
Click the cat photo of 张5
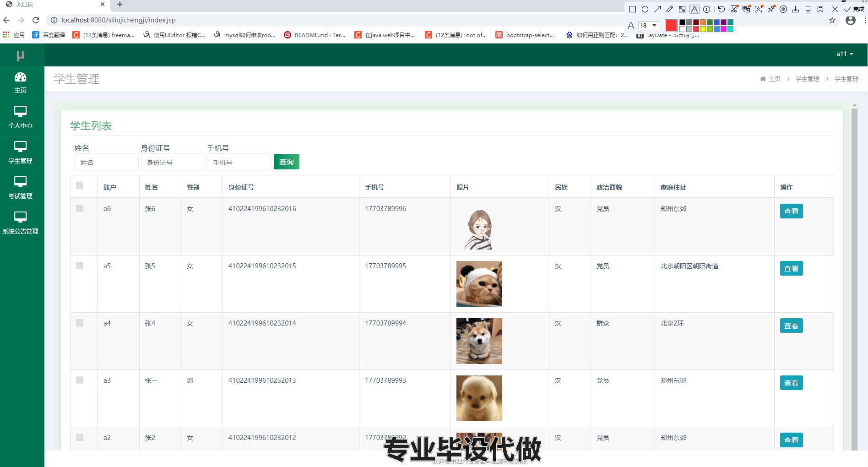[x=479, y=284]
